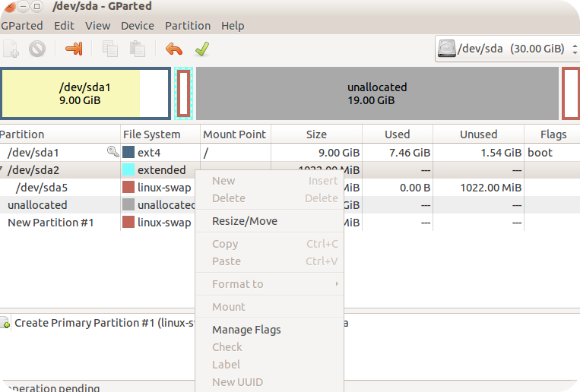Click the Paste partition toolbar icon
Image resolution: width=580 pixels, height=392 pixels.
click(138, 49)
